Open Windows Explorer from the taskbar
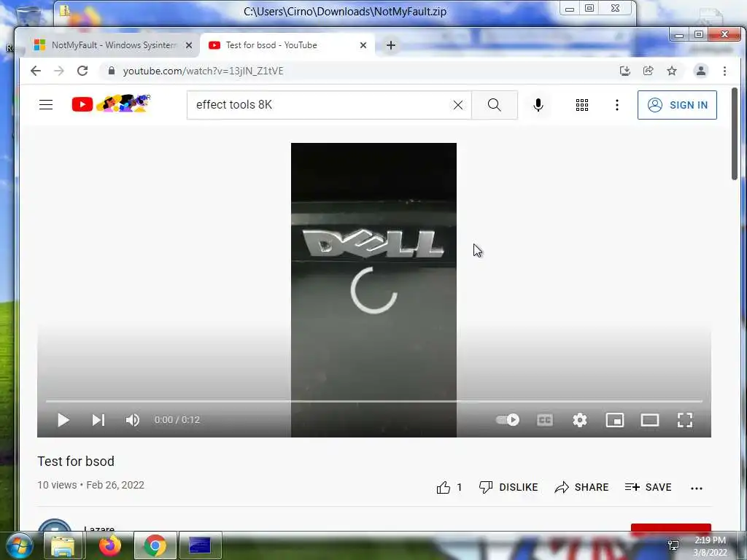The width and height of the screenshot is (747, 560). click(x=63, y=545)
